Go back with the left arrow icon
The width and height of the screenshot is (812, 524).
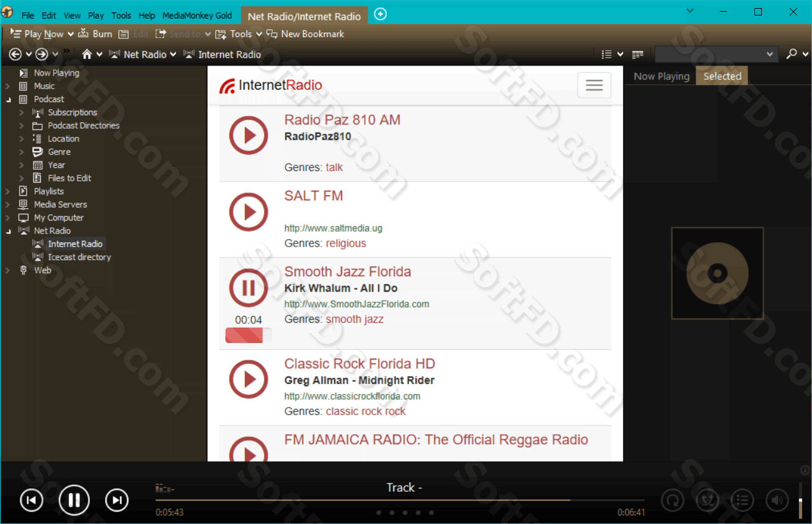click(x=15, y=55)
